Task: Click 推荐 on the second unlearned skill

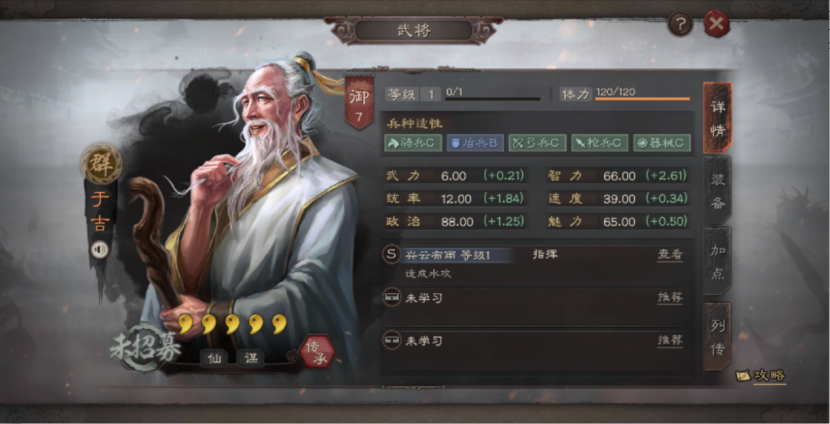Action: (x=670, y=340)
